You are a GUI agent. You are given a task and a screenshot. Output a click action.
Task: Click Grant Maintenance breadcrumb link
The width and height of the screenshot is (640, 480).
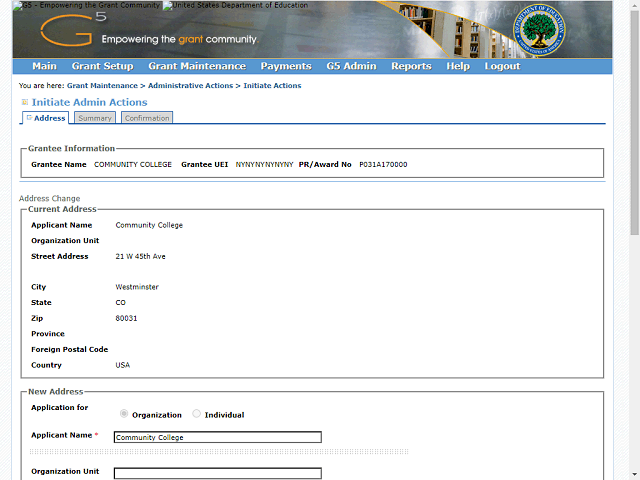(x=102, y=86)
